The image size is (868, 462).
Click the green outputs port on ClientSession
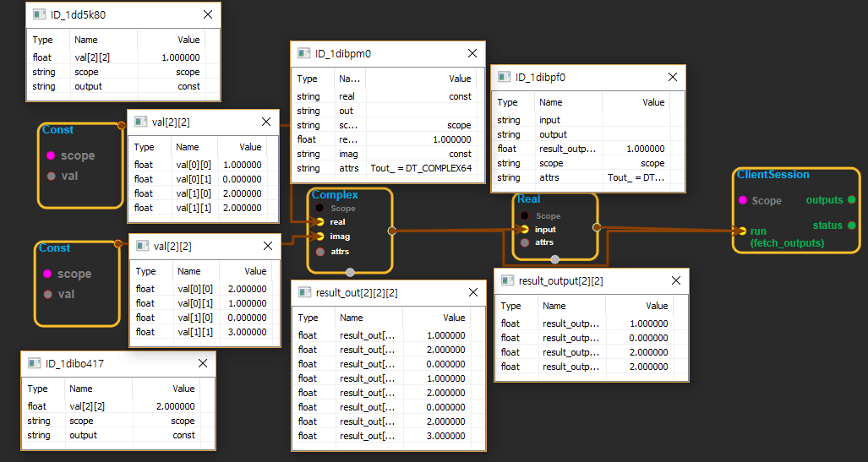click(x=851, y=200)
